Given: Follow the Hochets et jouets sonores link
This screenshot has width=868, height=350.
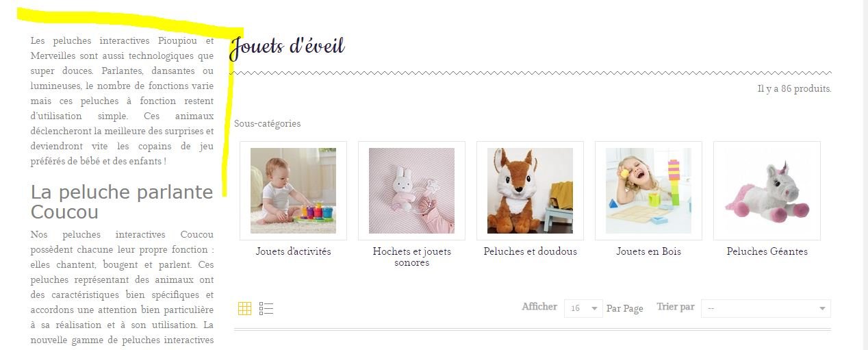Looking at the screenshot, I should [x=411, y=257].
